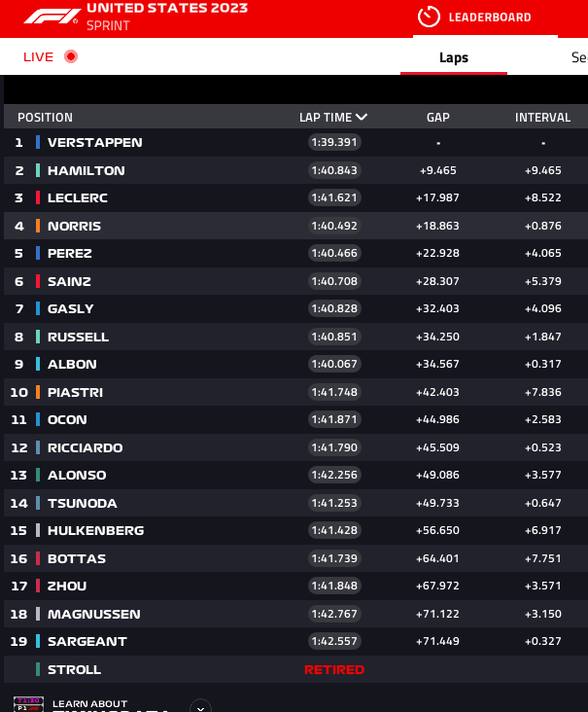Switch to the Laps tab
This screenshot has width=588, height=712.
click(454, 57)
